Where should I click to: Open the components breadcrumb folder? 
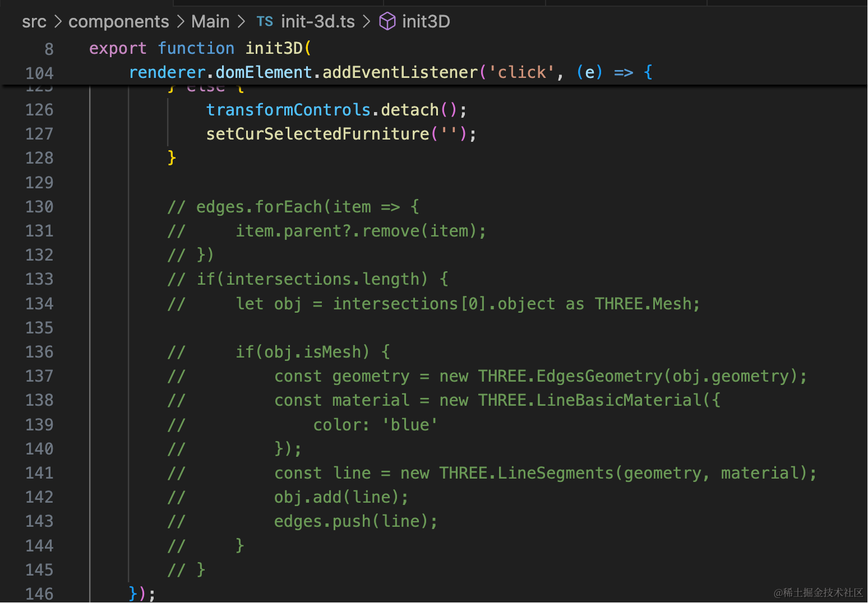(119, 21)
